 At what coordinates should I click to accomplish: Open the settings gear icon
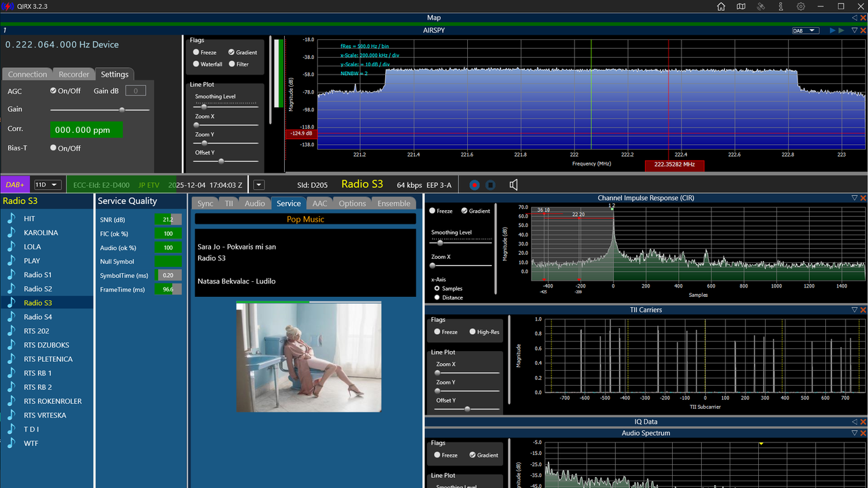click(801, 6)
